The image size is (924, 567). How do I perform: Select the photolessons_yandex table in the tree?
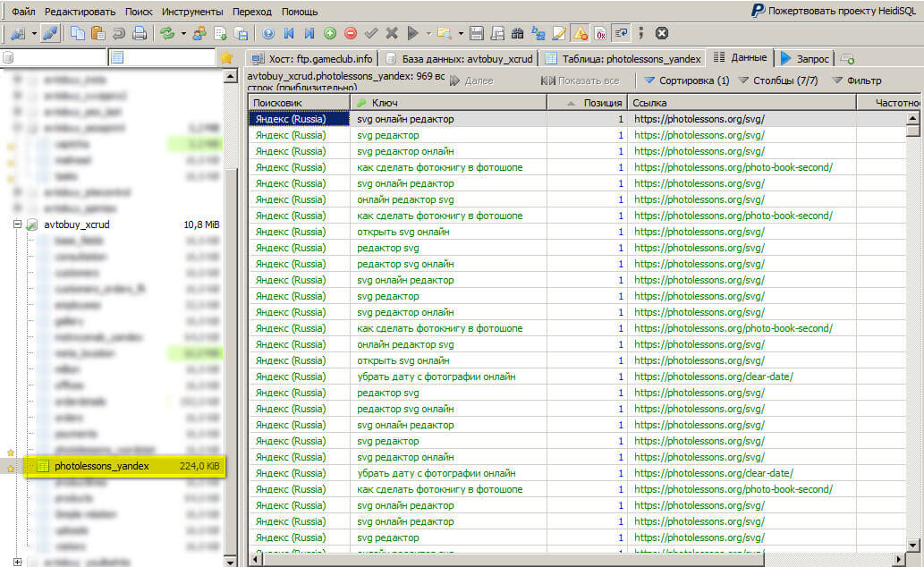(101, 466)
